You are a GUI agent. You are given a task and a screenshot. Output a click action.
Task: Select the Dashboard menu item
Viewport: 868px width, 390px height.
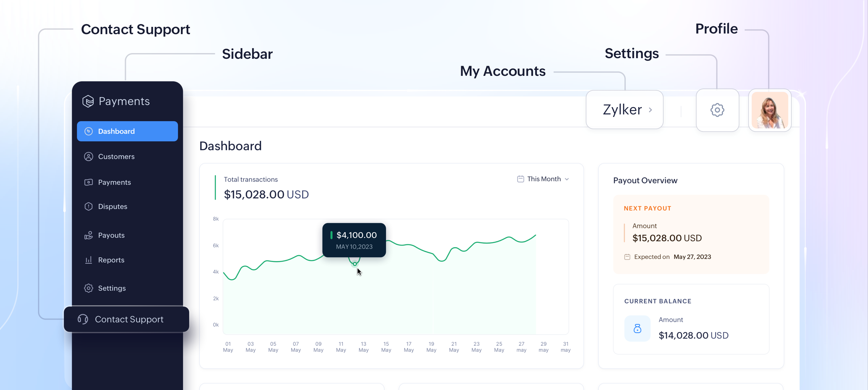tap(127, 131)
